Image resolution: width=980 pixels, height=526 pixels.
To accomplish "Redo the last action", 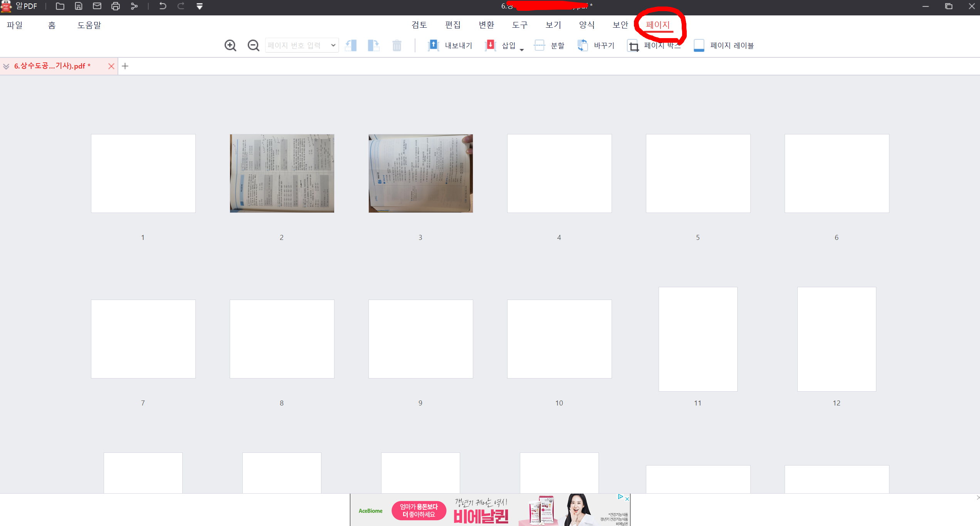I will (181, 6).
